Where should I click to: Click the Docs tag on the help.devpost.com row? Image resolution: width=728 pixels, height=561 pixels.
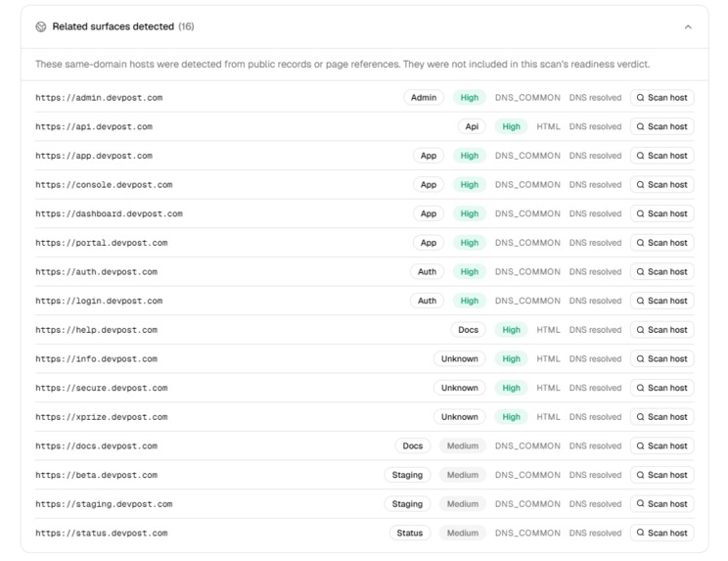pos(468,330)
